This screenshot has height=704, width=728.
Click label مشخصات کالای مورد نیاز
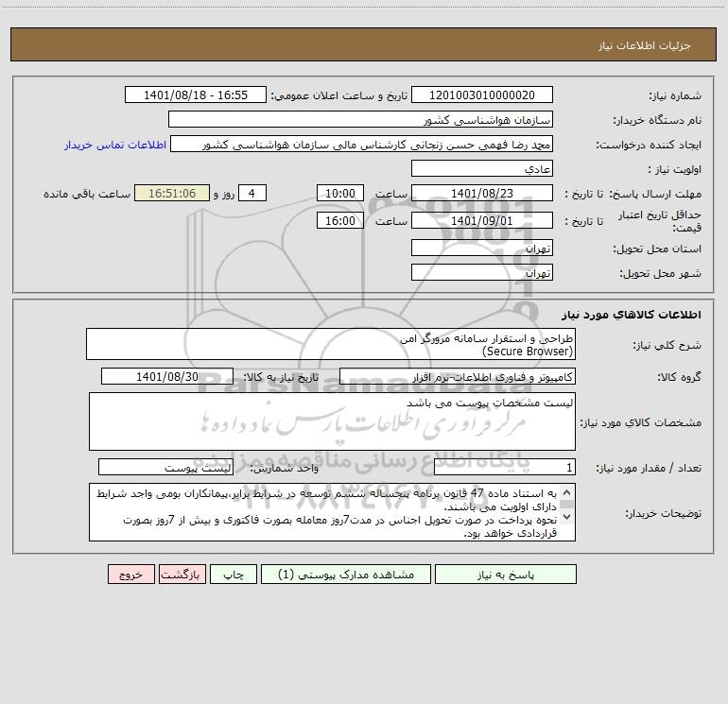641,422
